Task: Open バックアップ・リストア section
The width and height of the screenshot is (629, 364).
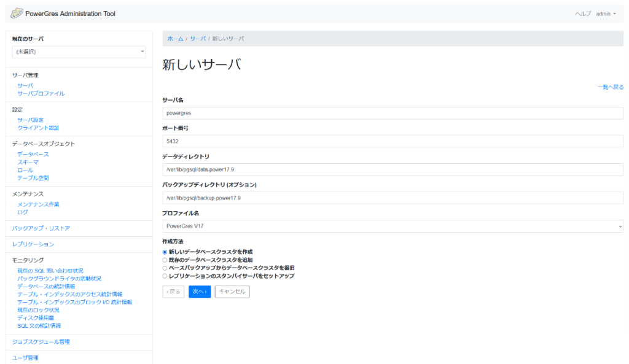Action: pos(41,228)
